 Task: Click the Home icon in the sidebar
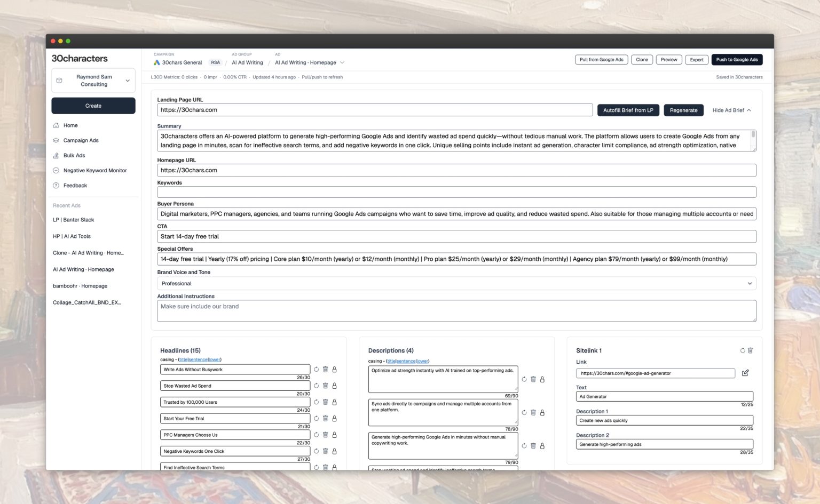click(56, 125)
